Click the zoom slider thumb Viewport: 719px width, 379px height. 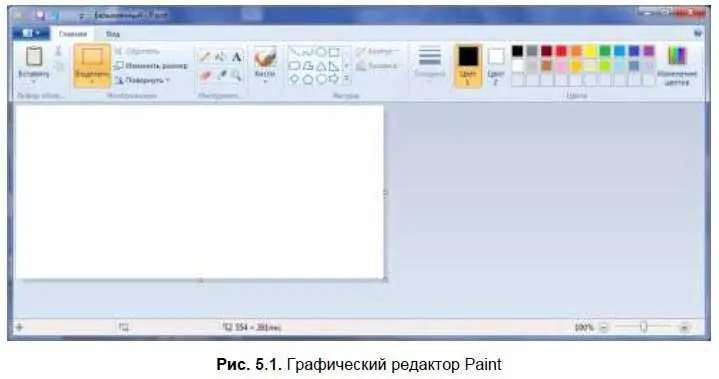644,327
